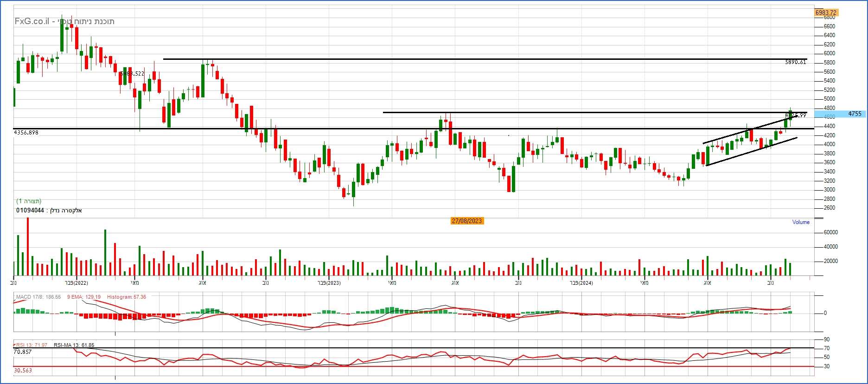Select the 30.563 RSI level label
The image size is (868, 384).
coord(23,371)
